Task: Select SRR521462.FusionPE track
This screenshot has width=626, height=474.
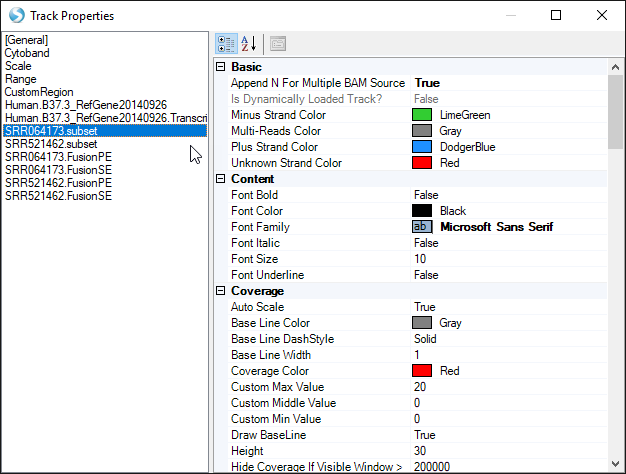Action: 105,183
